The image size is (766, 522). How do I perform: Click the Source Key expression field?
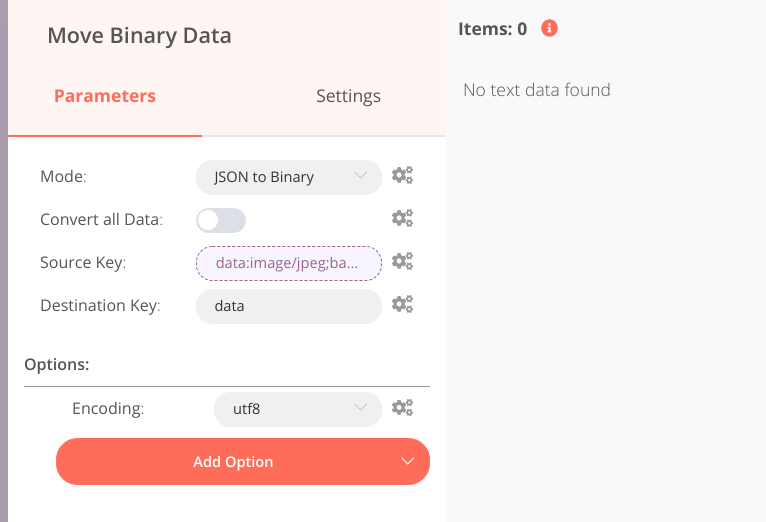click(289, 263)
